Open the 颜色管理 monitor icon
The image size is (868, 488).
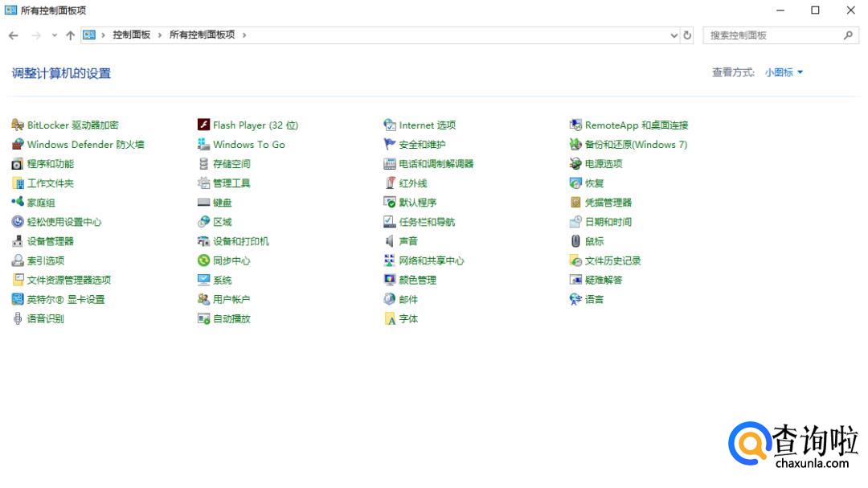(390, 281)
